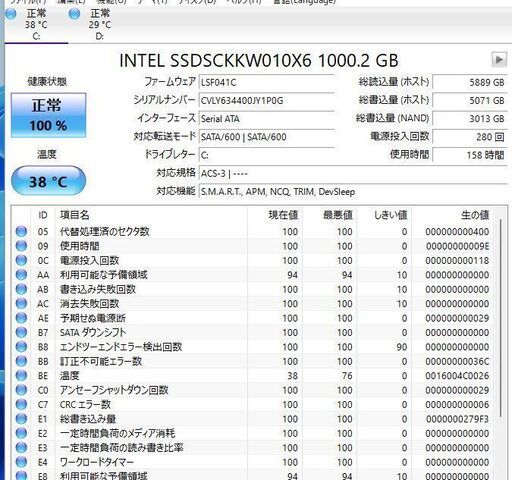Click raw value 0016004C0026 in row BE
Screen dimensions: 512x480
click(457, 376)
